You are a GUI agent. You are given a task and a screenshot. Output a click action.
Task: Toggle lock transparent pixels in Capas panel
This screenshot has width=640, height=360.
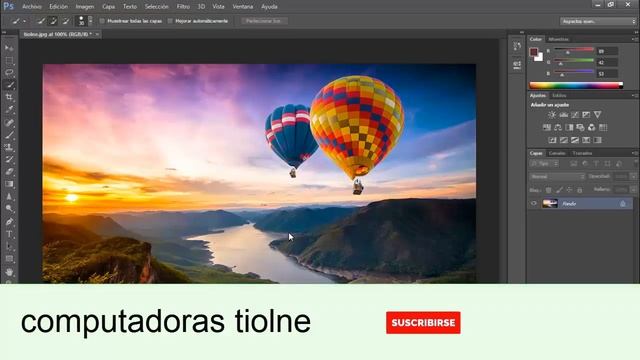pyautogui.click(x=549, y=190)
